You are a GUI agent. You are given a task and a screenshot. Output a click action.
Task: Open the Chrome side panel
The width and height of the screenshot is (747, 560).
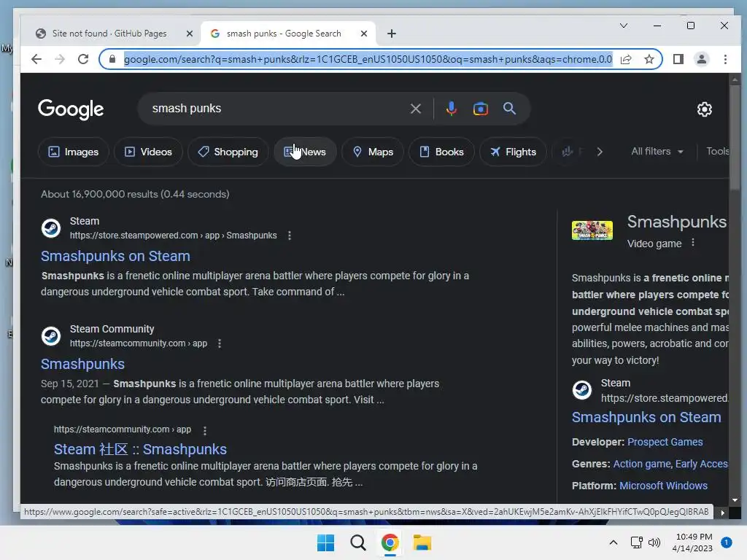tap(678, 59)
